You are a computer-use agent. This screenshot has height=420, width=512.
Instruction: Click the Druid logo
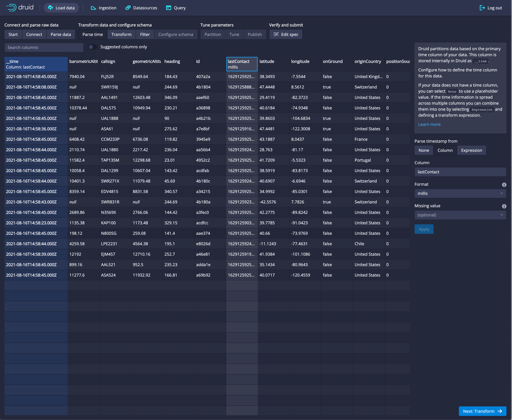20,8
